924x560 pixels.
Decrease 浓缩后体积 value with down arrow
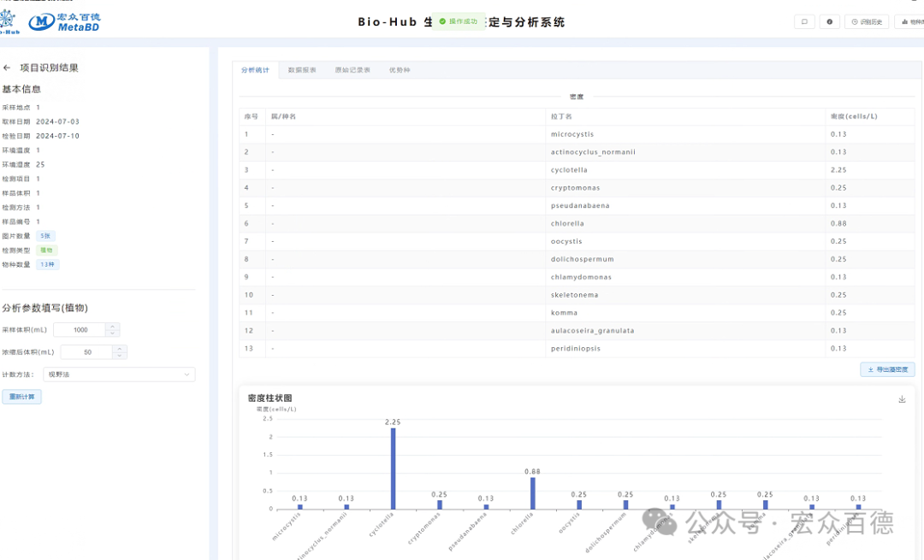click(x=120, y=356)
